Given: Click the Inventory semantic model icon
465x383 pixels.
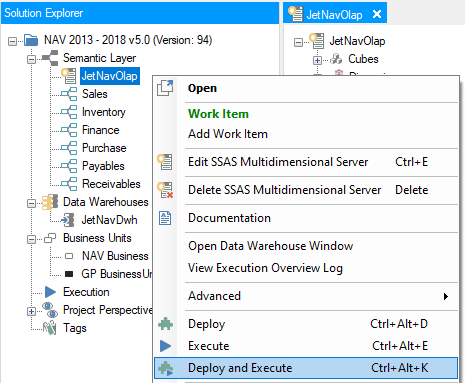Looking at the screenshot, I should (x=69, y=112).
